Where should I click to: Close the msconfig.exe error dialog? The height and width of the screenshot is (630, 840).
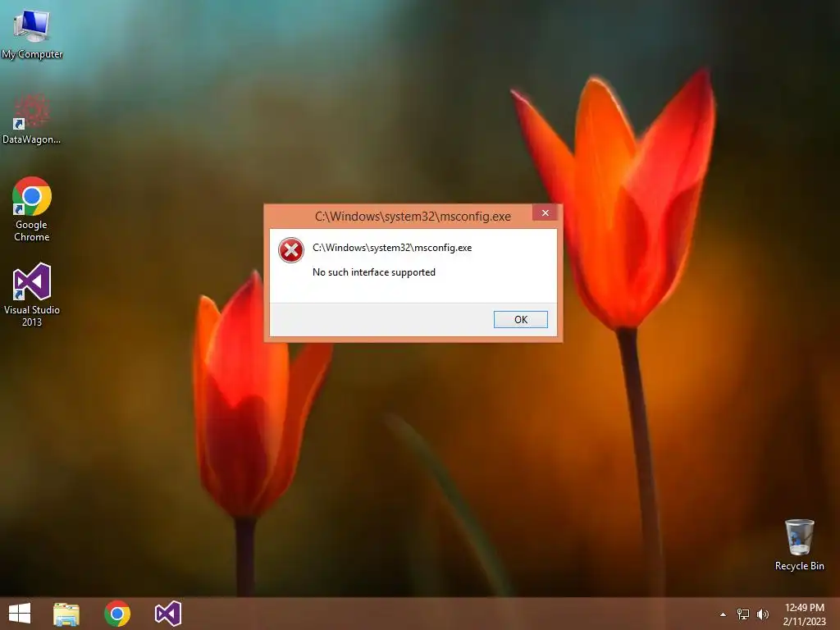[545, 212]
